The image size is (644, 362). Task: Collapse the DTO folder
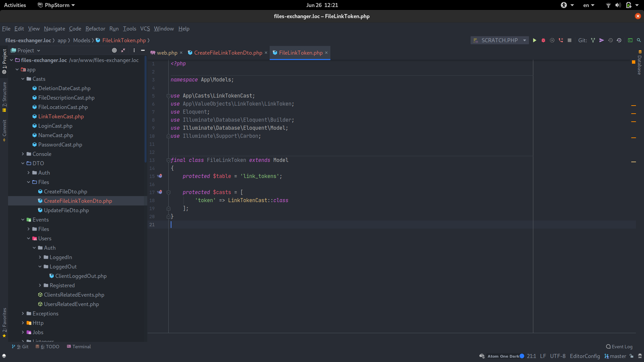23,163
